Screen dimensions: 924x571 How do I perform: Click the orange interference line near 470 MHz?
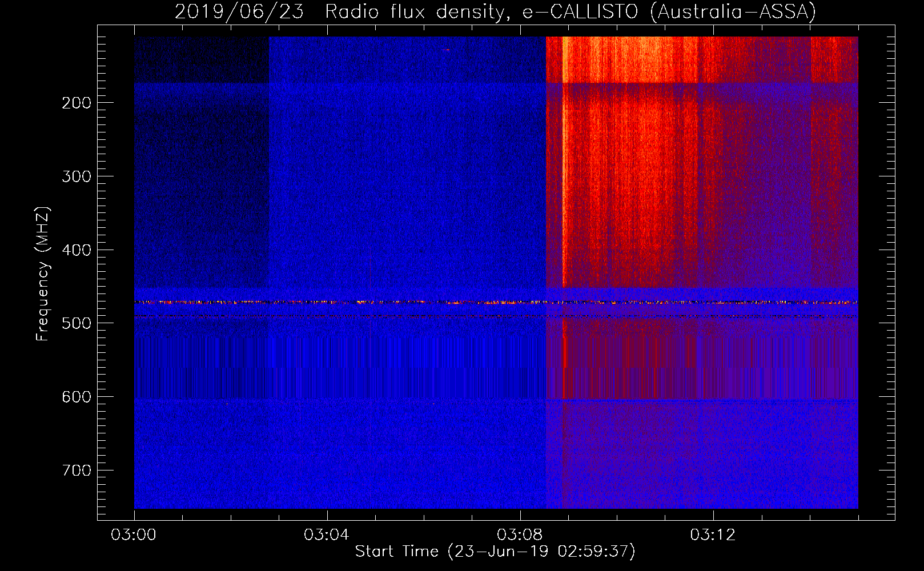coord(496,302)
